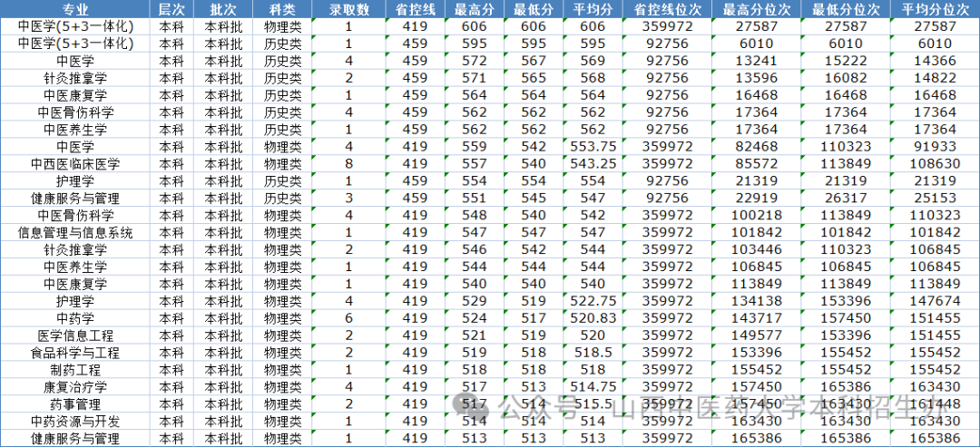Select the rank cell 100218
The height and width of the screenshot is (447, 980).
coord(757,216)
